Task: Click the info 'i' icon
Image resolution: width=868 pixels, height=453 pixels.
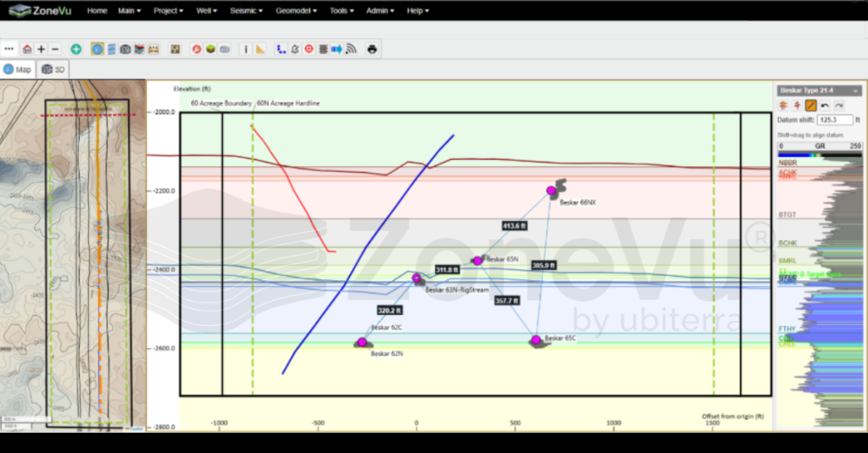Action: click(247, 49)
